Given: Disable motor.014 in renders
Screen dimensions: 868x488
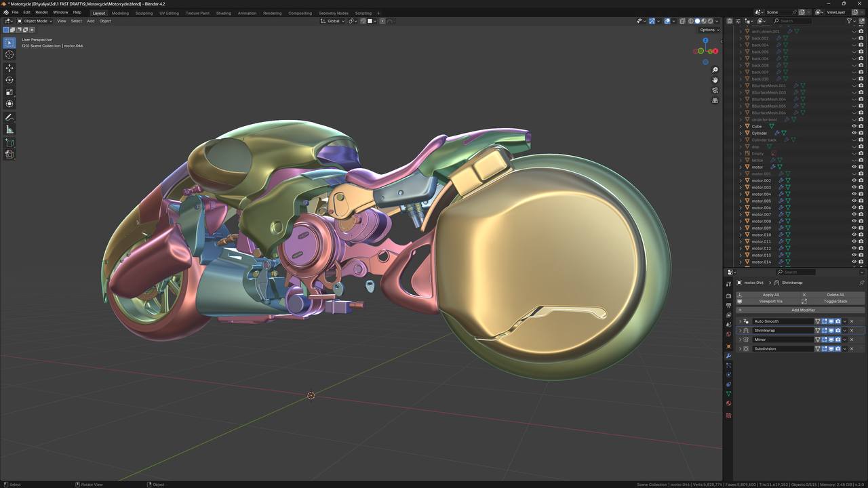Looking at the screenshot, I should pyautogui.click(x=861, y=262).
